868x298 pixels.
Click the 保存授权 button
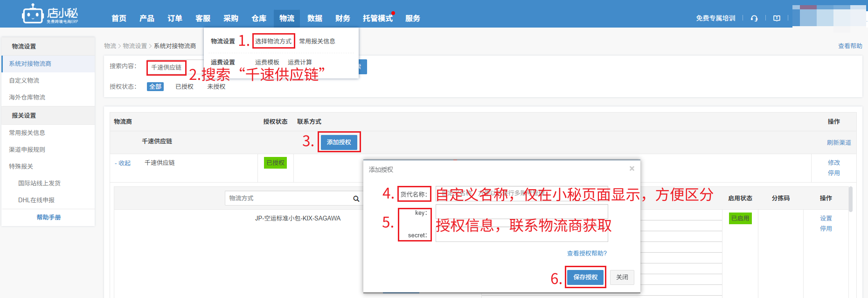coord(585,277)
